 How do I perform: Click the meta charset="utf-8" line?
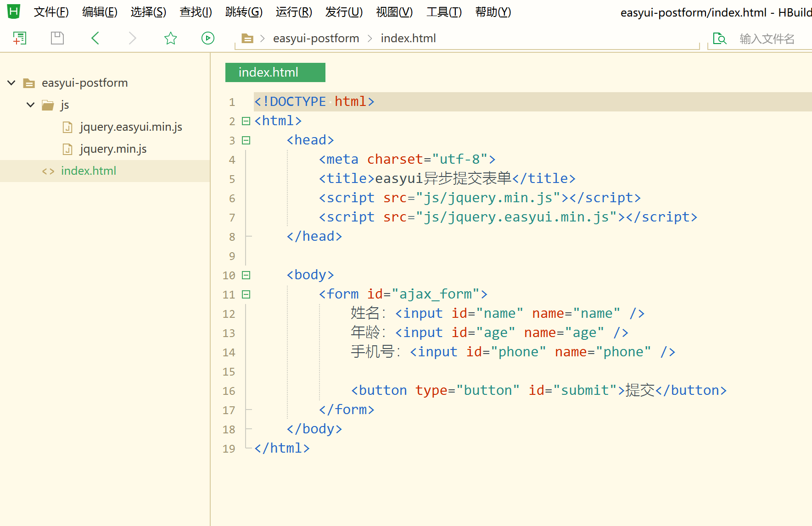407,160
